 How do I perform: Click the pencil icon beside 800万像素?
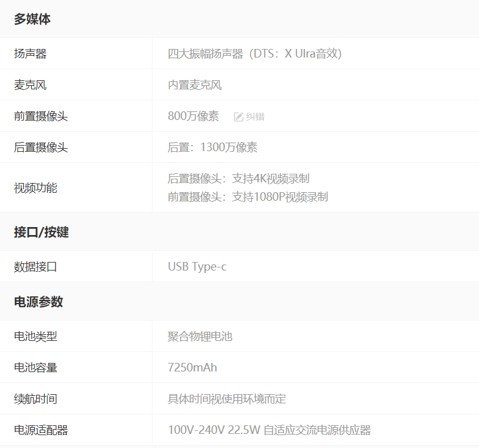click(238, 116)
